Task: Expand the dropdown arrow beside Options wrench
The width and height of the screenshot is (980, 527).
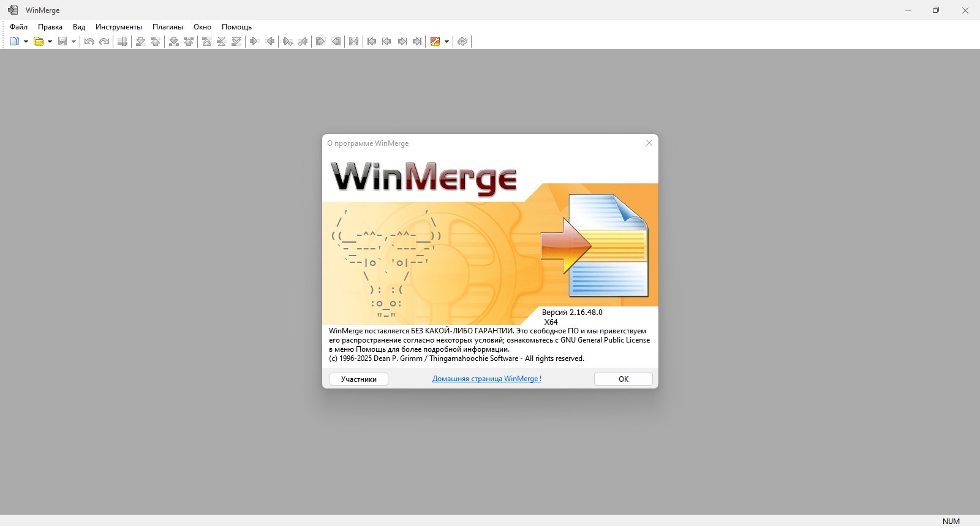Action: click(x=447, y=42)
